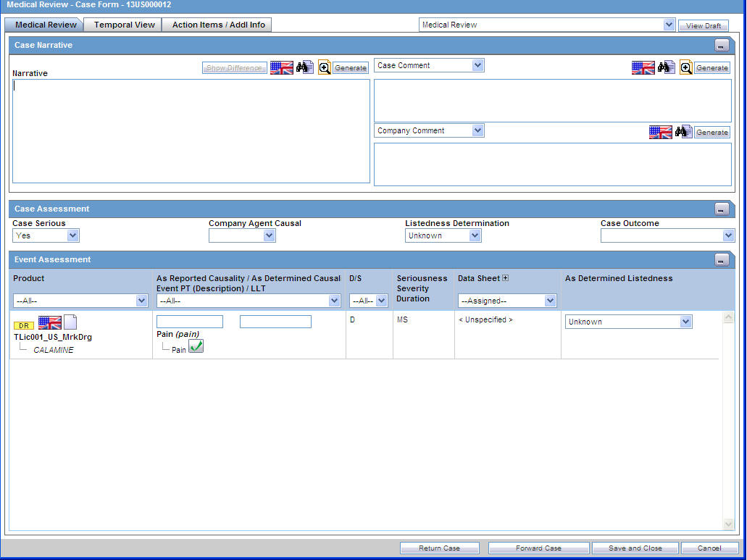Image resolution: width=747 pixels, height=560 pixels.
Task: Open As Determined Listedness Unknown dropdown
Action: (x=685, y=322)
